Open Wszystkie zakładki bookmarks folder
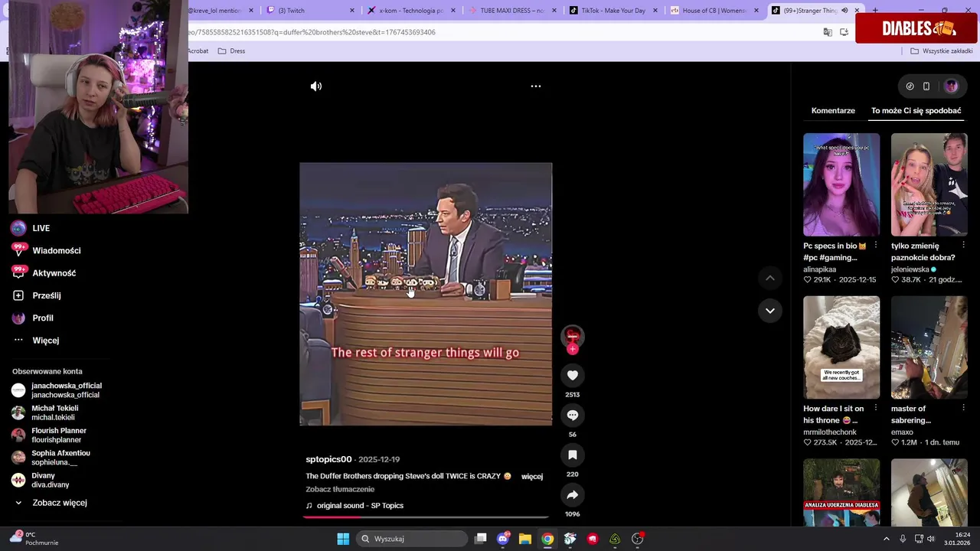980x551 pixels. tap(941, 51)
